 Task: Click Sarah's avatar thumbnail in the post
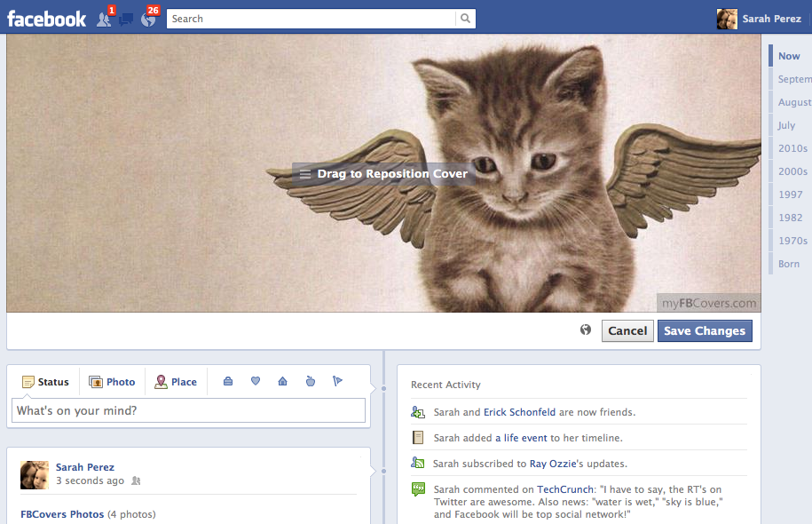[35, 475]
